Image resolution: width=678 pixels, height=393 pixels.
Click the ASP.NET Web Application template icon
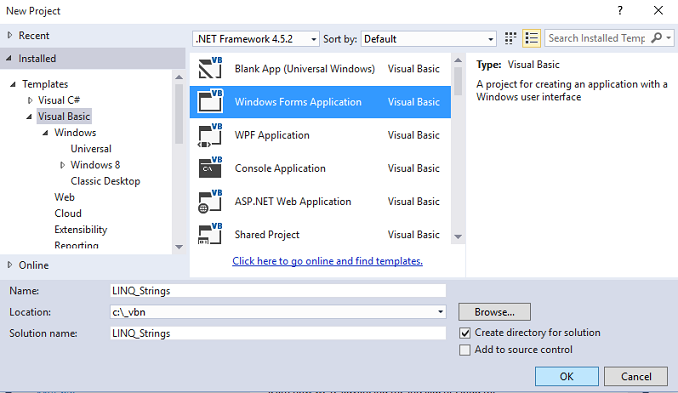[210, 201]
